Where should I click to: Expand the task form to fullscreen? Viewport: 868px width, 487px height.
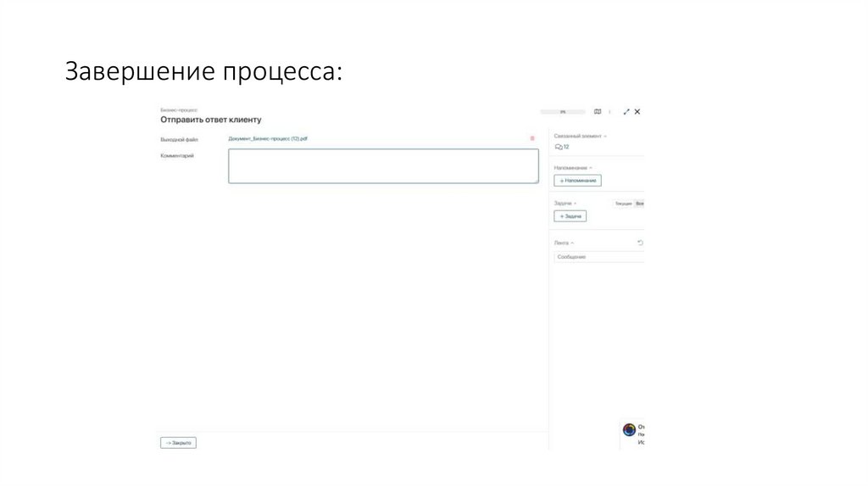(626, 111)
